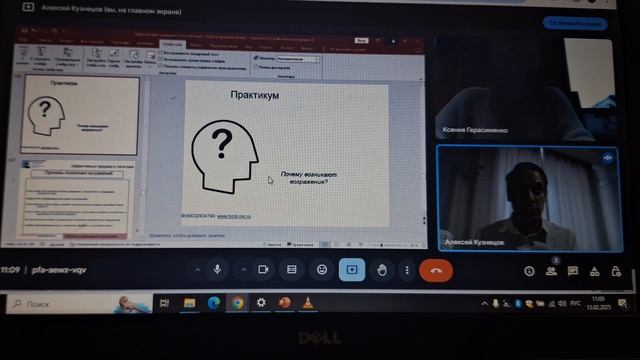The width and height of the screenshot is (640, 360).
Task: Open the Windows notification center
Action: (622, 304)
